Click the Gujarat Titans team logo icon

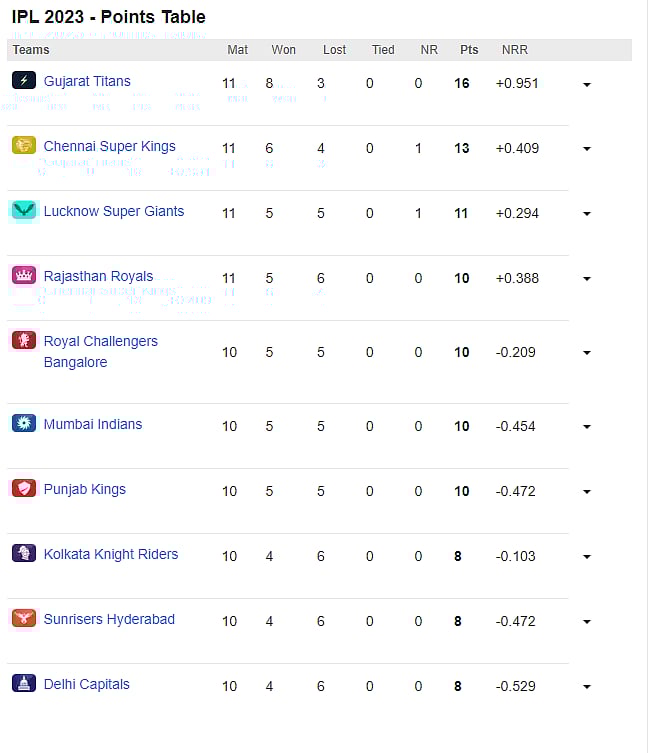pos(24,81)
